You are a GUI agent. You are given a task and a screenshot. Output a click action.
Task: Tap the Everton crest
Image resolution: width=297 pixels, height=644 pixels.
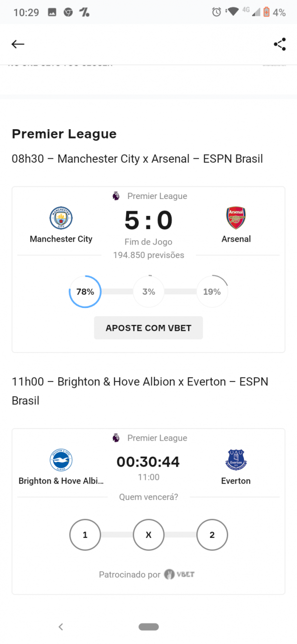(x=236, y=460)
